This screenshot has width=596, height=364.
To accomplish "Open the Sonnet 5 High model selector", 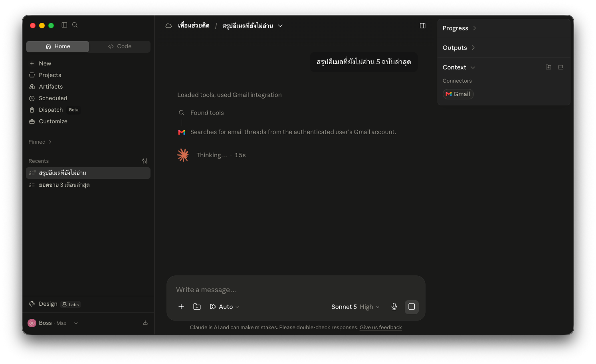I will tap(355, 307).
